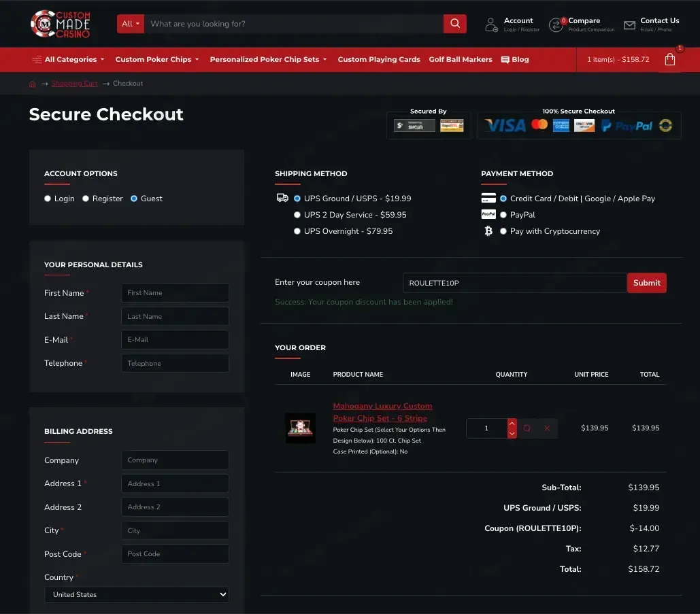Click the cart summary 1 item(s) - $158.72

click(x=618, y=59)
